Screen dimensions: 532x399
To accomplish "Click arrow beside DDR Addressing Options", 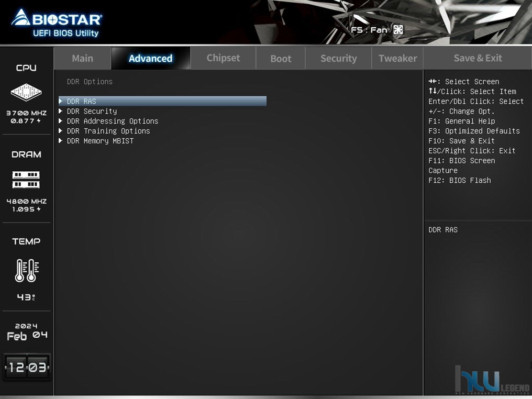I will 61,120.
